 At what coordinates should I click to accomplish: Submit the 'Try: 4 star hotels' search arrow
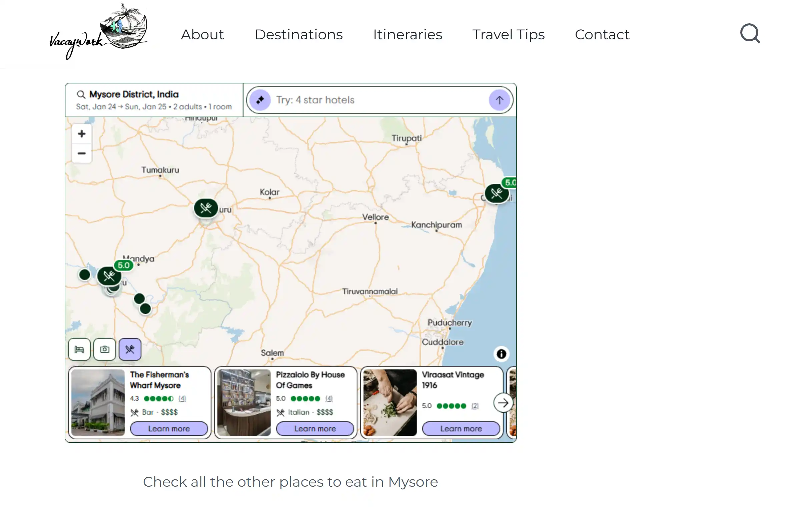pos(499,100)
